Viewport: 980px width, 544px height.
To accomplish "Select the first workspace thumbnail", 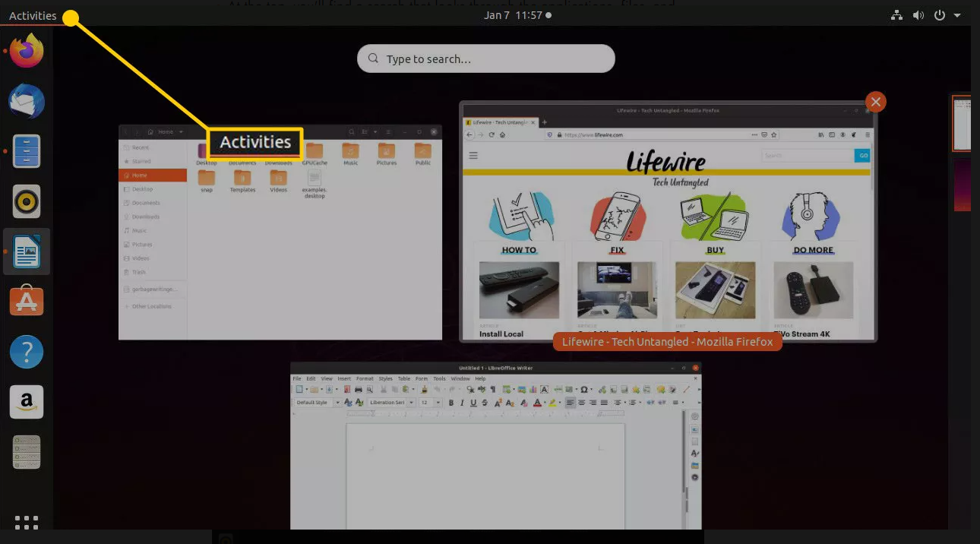I will click(x=962, y=123).
